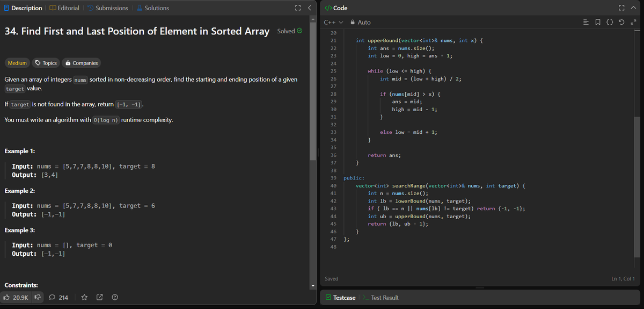
Task: Open the Test Result tab
Action: point(380,298)
